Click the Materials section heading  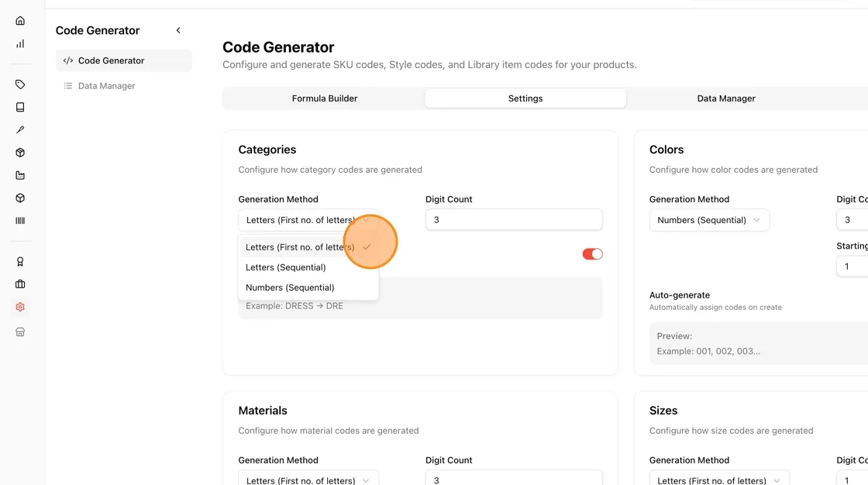[263, 411]
